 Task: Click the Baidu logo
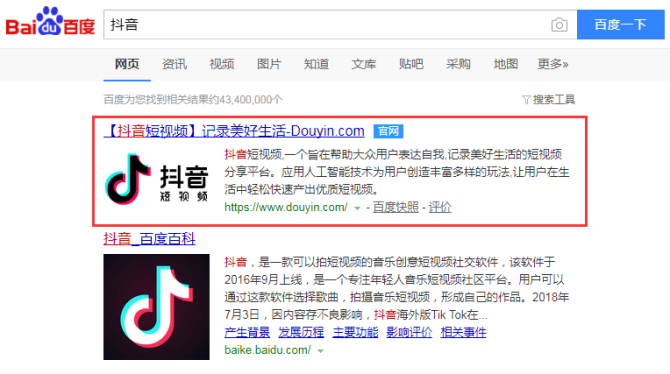[x=50, y=21]
